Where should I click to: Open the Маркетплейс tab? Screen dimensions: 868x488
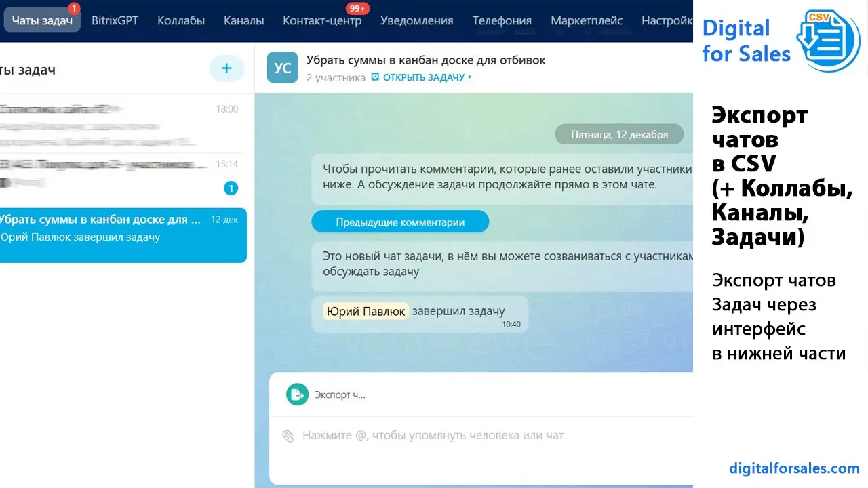click(x=587, y=20)
